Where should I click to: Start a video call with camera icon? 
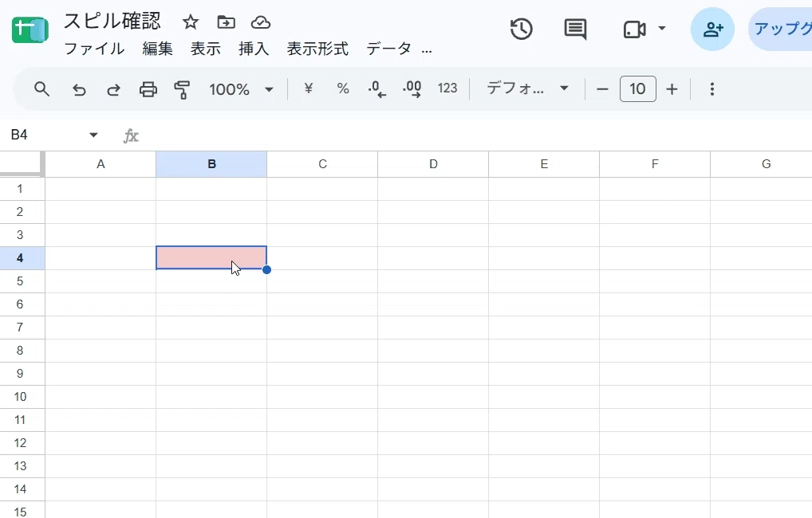[x=634, y=29]
